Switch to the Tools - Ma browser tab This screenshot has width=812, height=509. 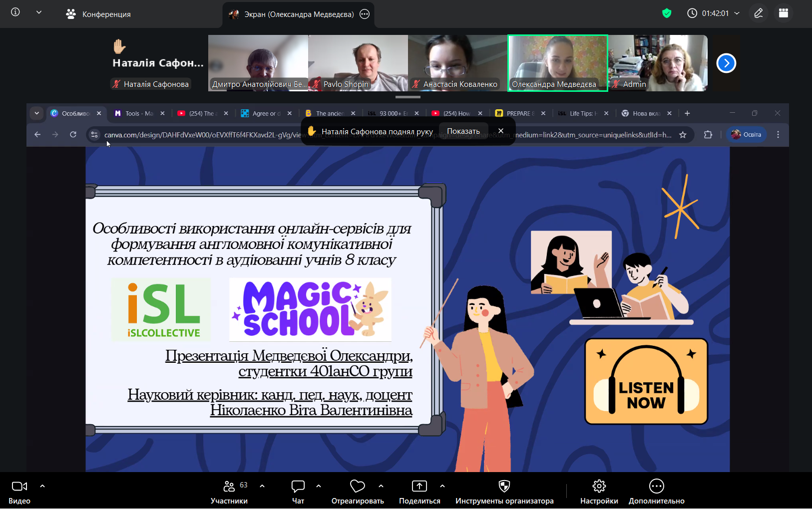(139, 113)
